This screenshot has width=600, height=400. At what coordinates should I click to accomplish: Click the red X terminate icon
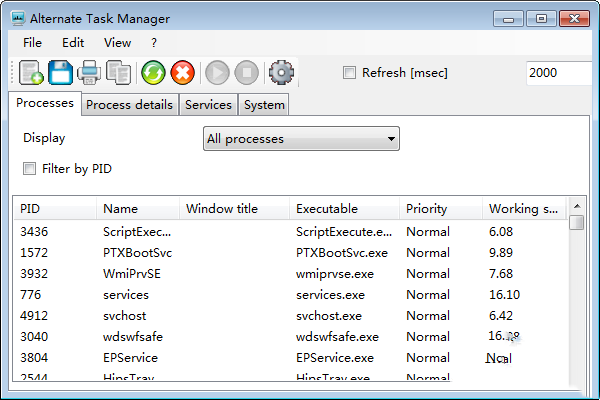[x=182, y=72]
